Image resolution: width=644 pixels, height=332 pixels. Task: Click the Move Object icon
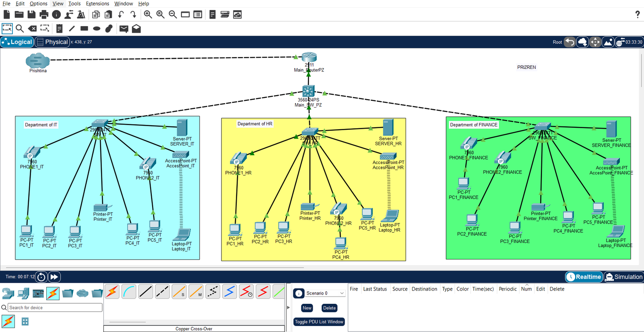click(x=595, y=42)
